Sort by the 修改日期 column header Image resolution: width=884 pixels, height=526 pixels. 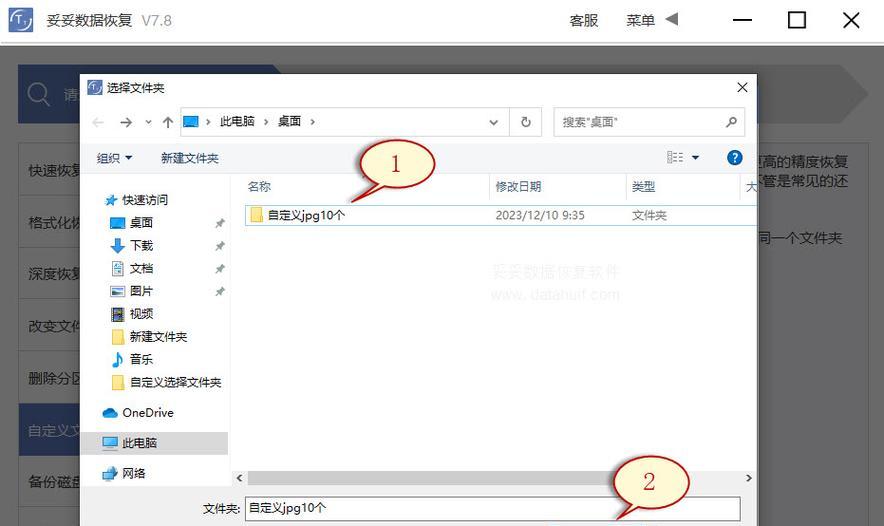click(518, 187)
